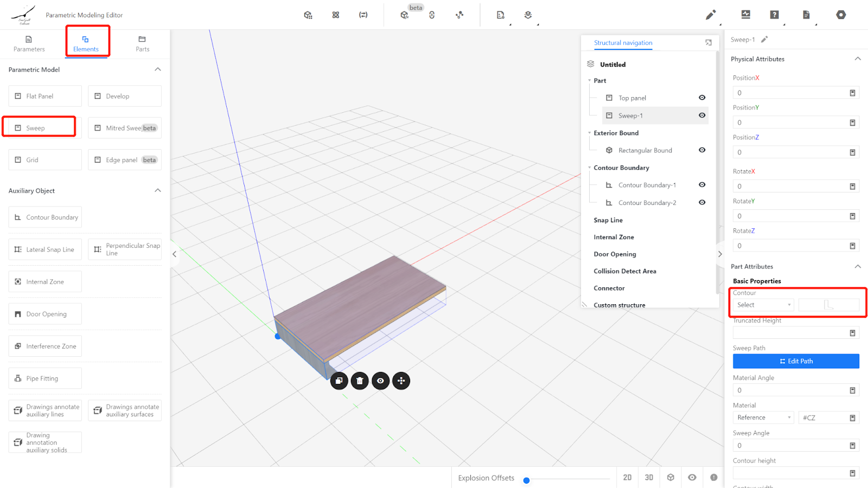Image resolution: width=868 pixels, height=488 pixels.
Task: Switch to the Parameters tab
Action: [29, 43]
